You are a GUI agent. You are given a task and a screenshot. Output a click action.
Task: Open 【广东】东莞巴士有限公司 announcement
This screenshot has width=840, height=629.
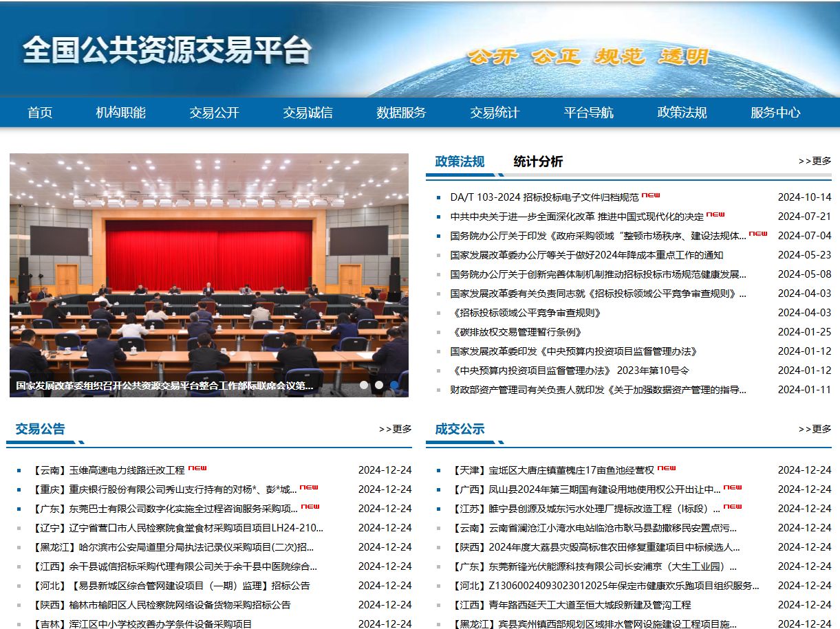pyautogui.click(x=164, y=509)
